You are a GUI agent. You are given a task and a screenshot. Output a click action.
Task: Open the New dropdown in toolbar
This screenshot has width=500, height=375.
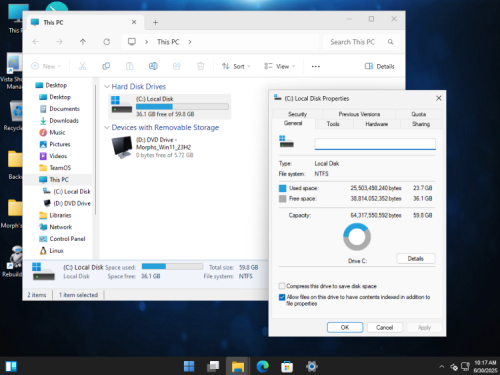[46, 66]
